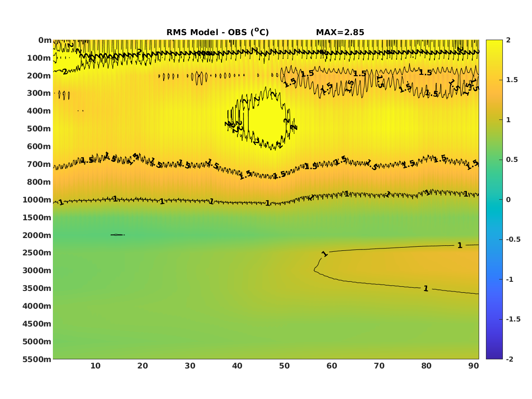
Task: Select the "5000m" depth axis label
Action: pyautogui.click(x=37, y=342)
